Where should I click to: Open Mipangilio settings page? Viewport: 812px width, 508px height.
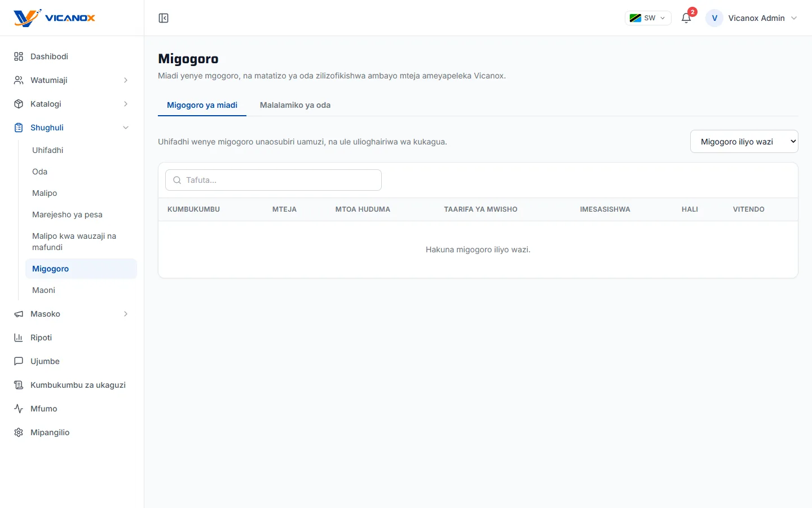click(x=72, y=432)
